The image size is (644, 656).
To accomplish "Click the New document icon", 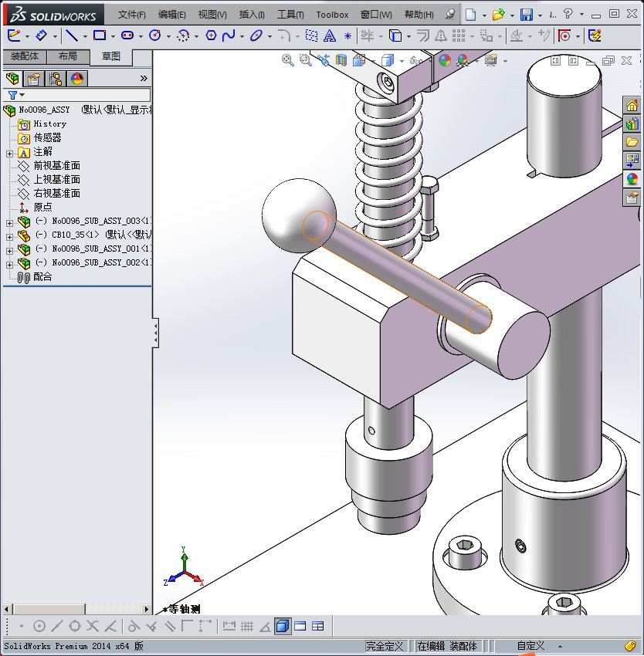I will tap(471, 15).
